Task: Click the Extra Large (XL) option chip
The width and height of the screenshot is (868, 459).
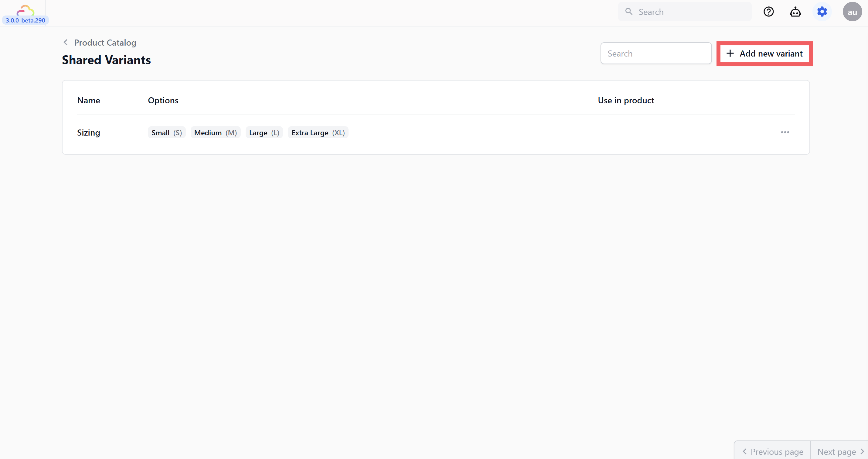Action: (318, 133)
